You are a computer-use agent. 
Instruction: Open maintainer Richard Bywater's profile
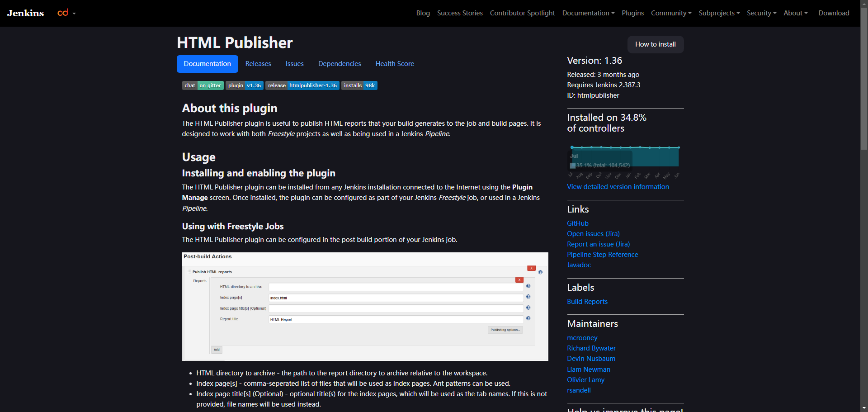tap(591, 348)
